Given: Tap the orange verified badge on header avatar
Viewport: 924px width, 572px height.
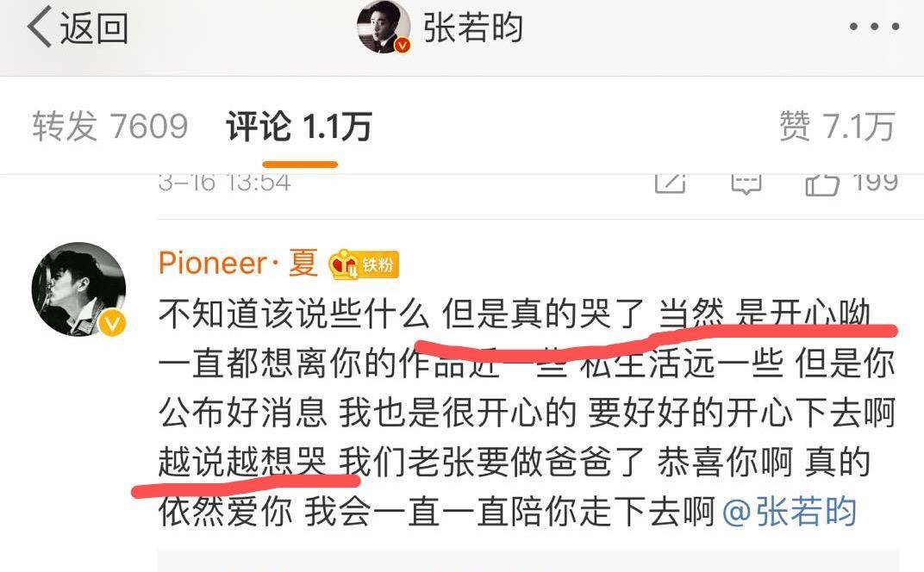Looking at the screenshot, I should [x=402, y=45].
